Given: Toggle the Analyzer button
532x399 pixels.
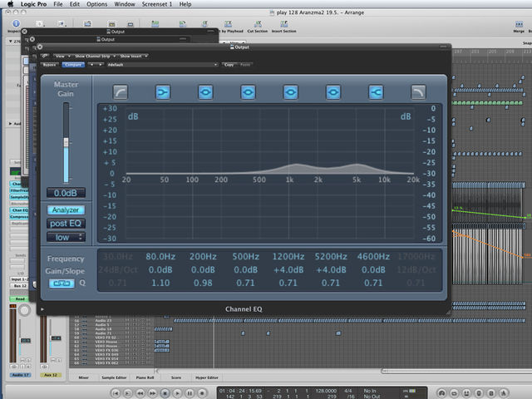Looking at the screenshot, I should [x=66, y=210].
